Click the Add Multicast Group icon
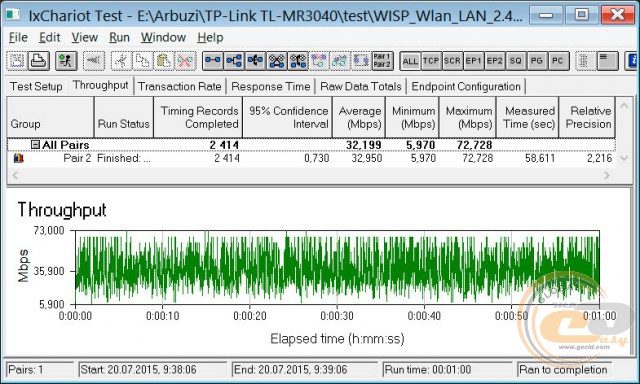640x384 pixels. pos(234,61)
